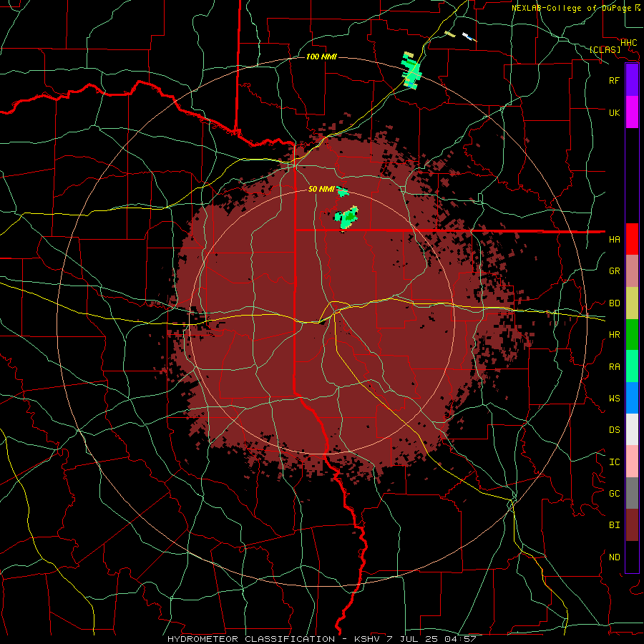Click the DS legend label
Image resolution: width=644 pixels, height=644 pixels.
pyautogui.click(x=614, y=430)
